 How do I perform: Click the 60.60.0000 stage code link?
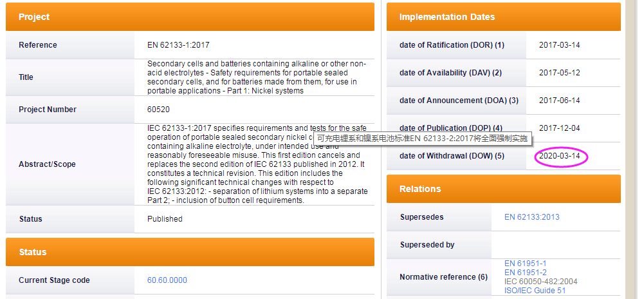point(167,280)
